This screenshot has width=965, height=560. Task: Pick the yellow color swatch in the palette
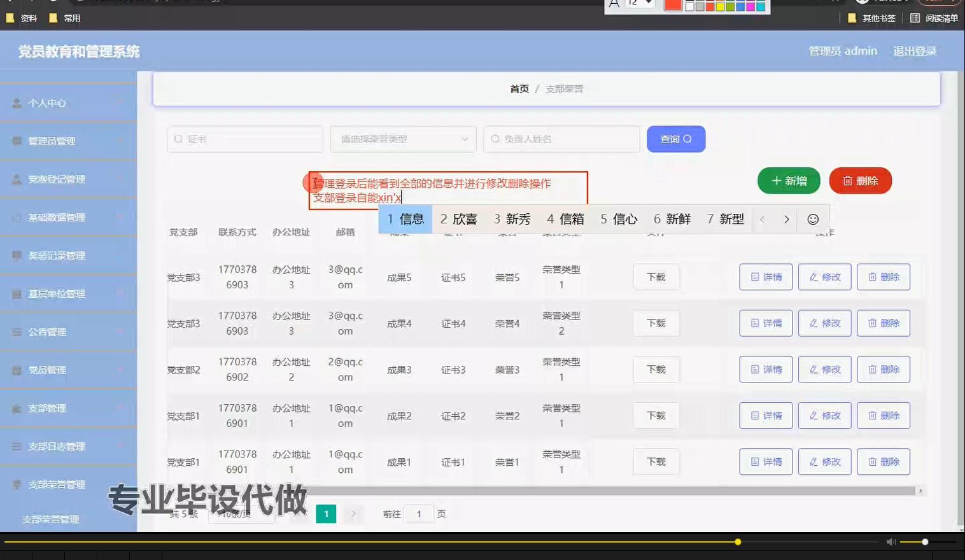[720, 7]
